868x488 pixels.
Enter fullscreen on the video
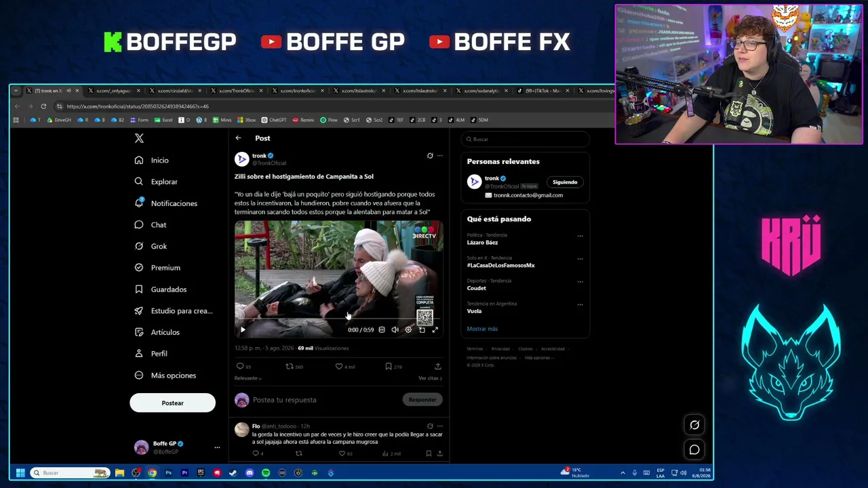point(435,330)
